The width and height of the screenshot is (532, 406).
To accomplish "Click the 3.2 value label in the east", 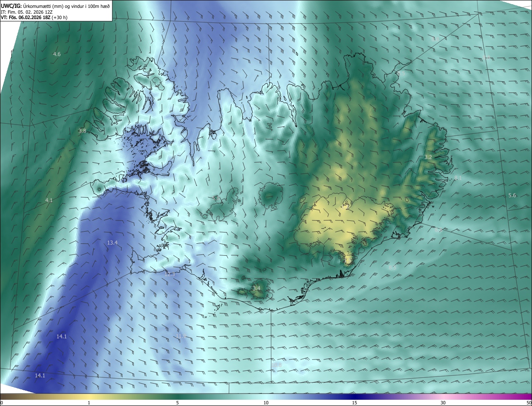I will 428,157.
